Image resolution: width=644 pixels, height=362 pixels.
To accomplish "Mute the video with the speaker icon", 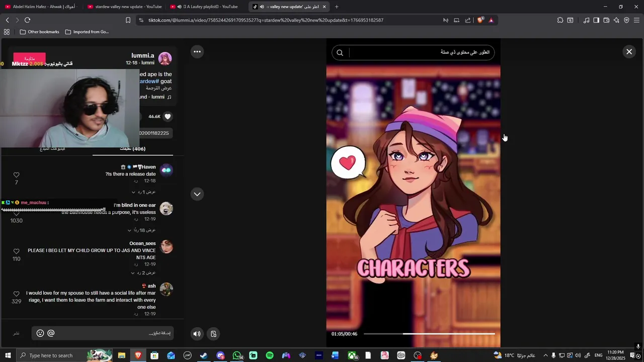I will [197, 334].
